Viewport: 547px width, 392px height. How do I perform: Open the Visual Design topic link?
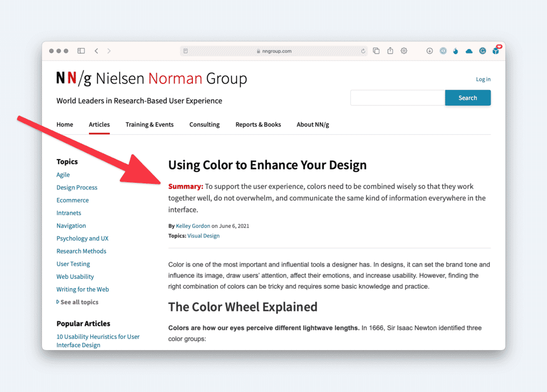(203, 236)
